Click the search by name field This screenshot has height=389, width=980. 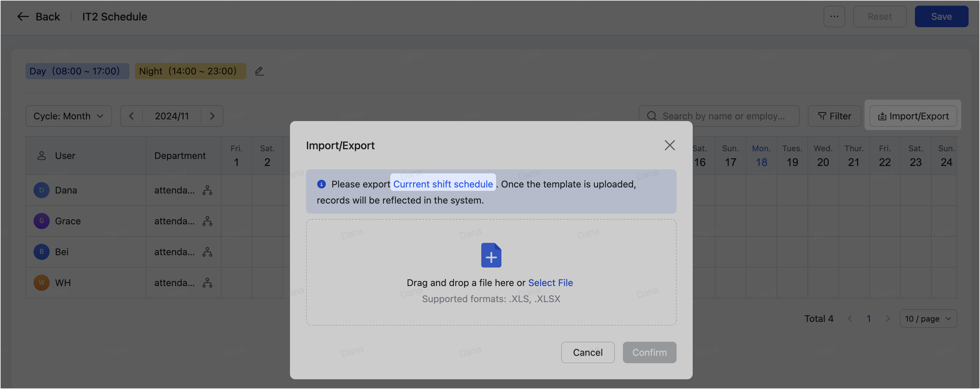723,116
